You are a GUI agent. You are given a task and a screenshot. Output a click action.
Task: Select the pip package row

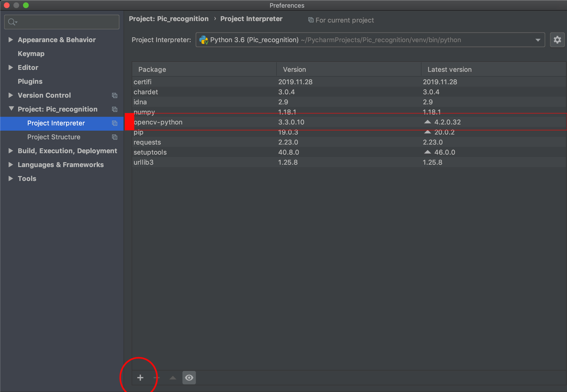tap(349, 132)
